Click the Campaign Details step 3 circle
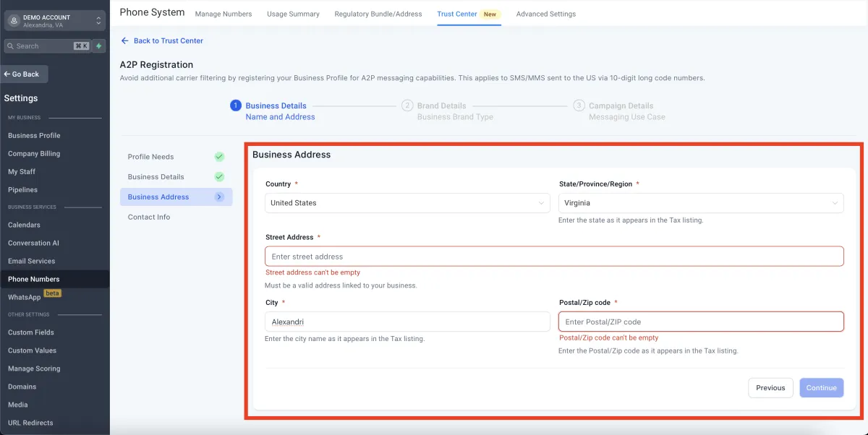The height and width of the screenshot is (435, 868). point(579,105)
